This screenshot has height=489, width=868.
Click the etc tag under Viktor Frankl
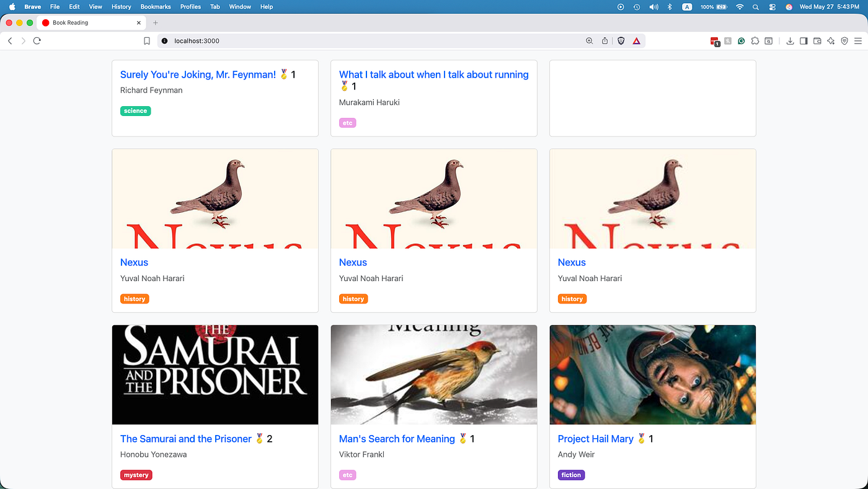tap(347, 475)
